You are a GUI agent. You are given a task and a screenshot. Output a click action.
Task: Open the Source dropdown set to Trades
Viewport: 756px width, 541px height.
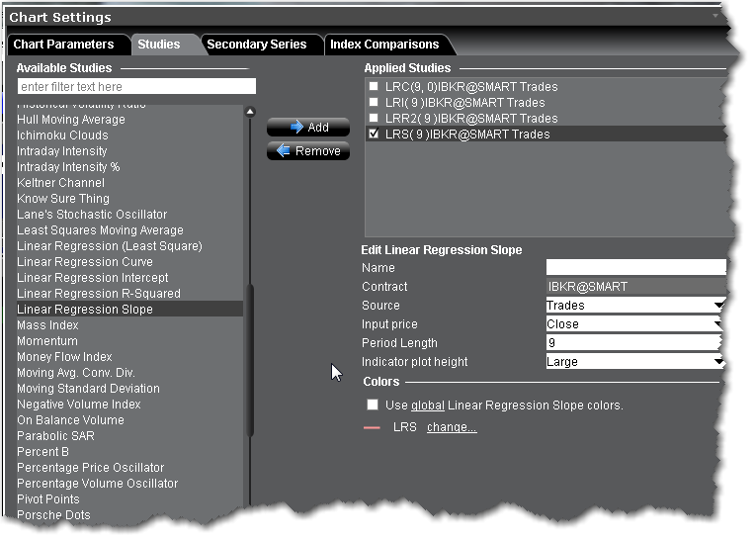point(635,306)
